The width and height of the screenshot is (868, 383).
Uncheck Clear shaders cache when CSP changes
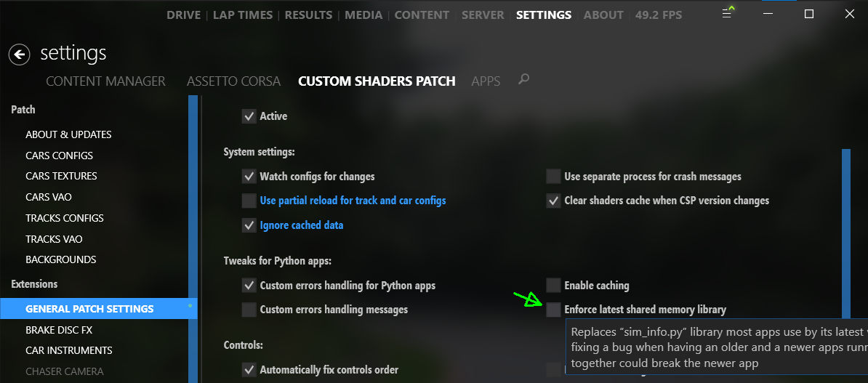tap(554, 201)
